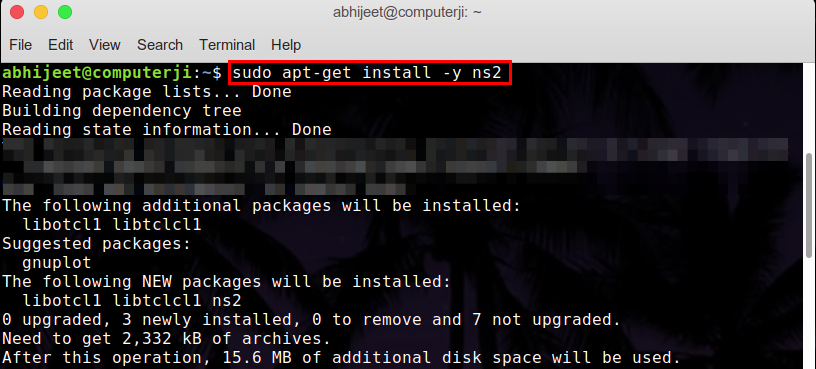
Task: Open the Terminal menu
Action: coord(227,45)
